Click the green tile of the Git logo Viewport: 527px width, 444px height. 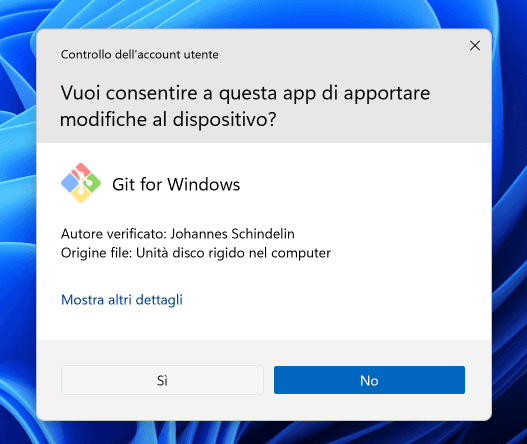coord(93,184)
